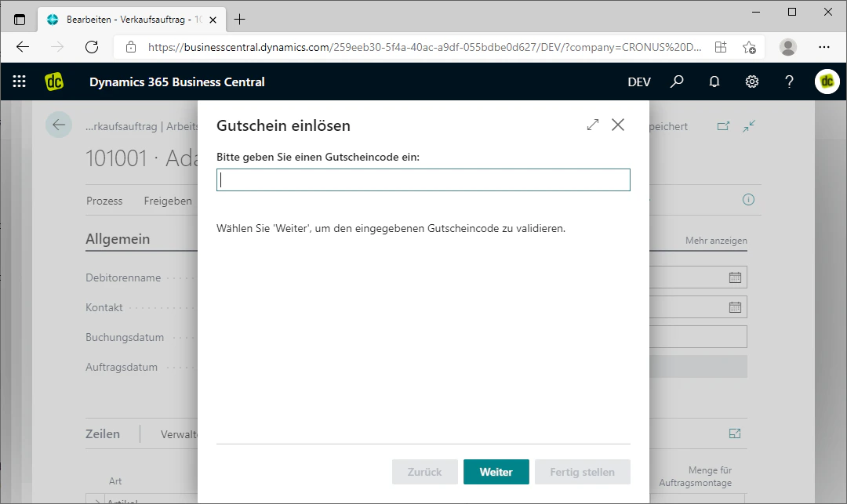Image resolution: width=847 pixels, height=504 pixels.
Task: View site info lock icon
Action: click(131, 47)
